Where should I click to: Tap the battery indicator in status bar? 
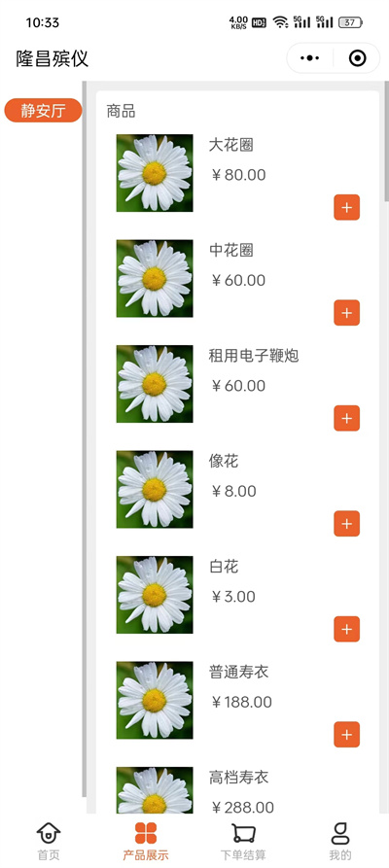(x=350, y=22)
